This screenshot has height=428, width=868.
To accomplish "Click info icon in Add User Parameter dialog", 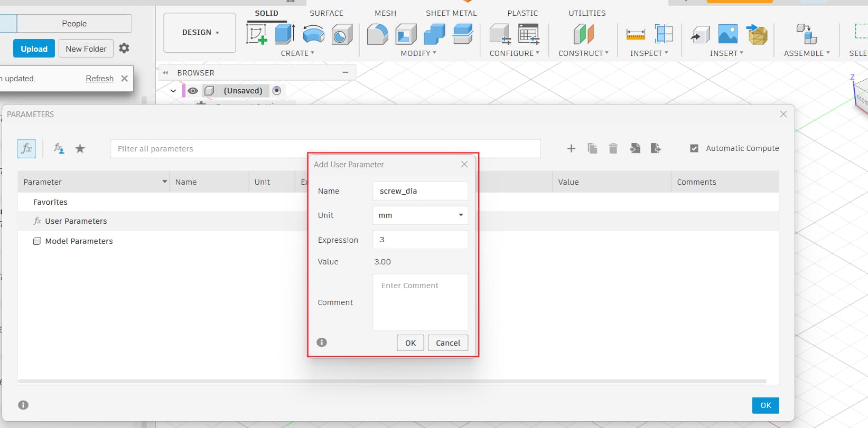I will point(322,343).
